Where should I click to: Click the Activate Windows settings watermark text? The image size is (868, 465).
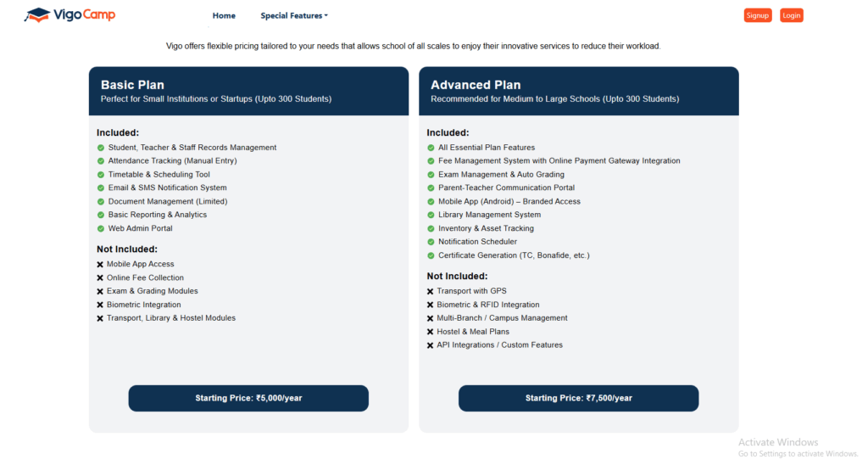coord(798,448)
